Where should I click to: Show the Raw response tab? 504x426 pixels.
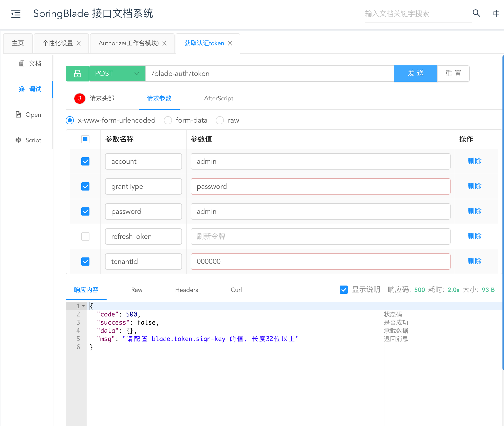[x=137, y=290]
